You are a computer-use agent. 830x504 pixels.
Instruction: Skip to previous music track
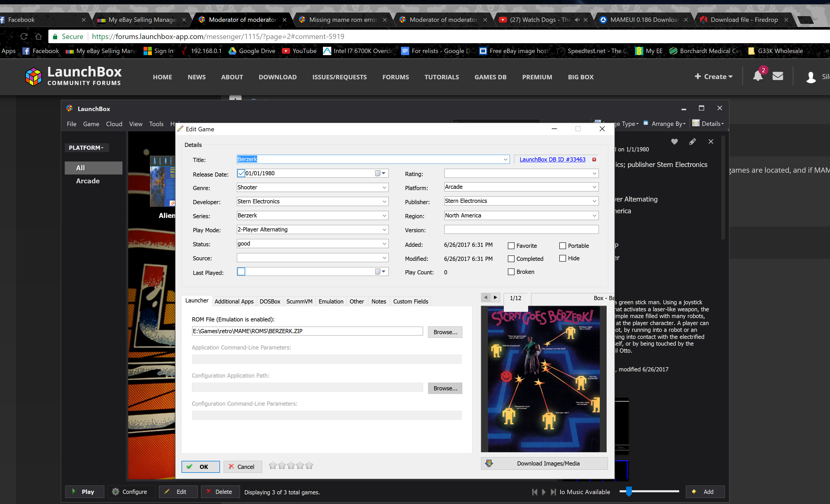click(535, 492)
